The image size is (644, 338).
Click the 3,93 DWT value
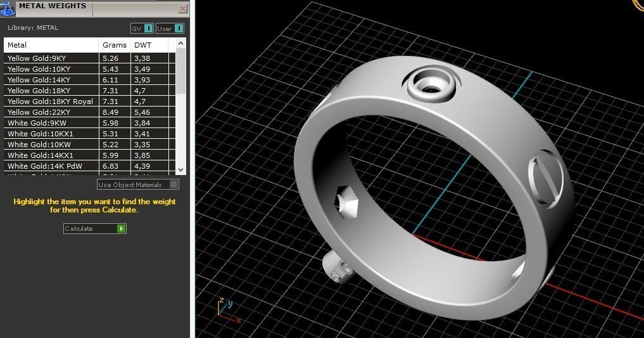click(142, 80)
